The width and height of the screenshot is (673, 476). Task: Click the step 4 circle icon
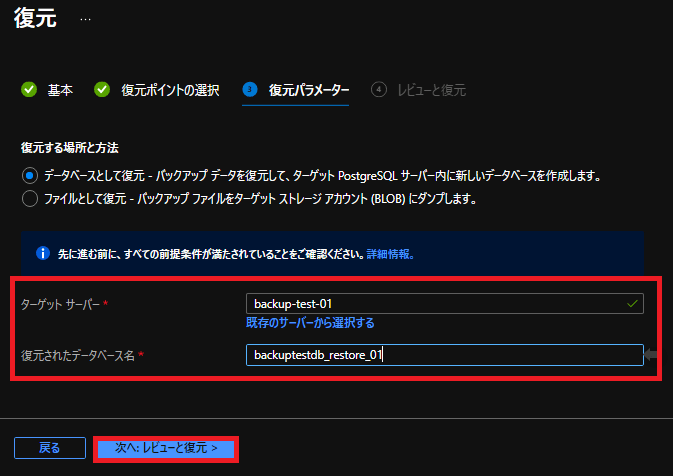coord(379,89)
